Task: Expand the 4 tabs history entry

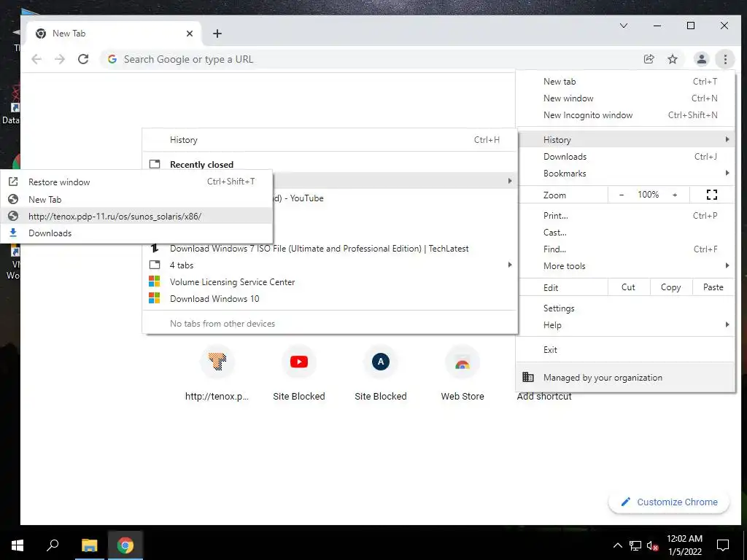Action: pos(330,265)
